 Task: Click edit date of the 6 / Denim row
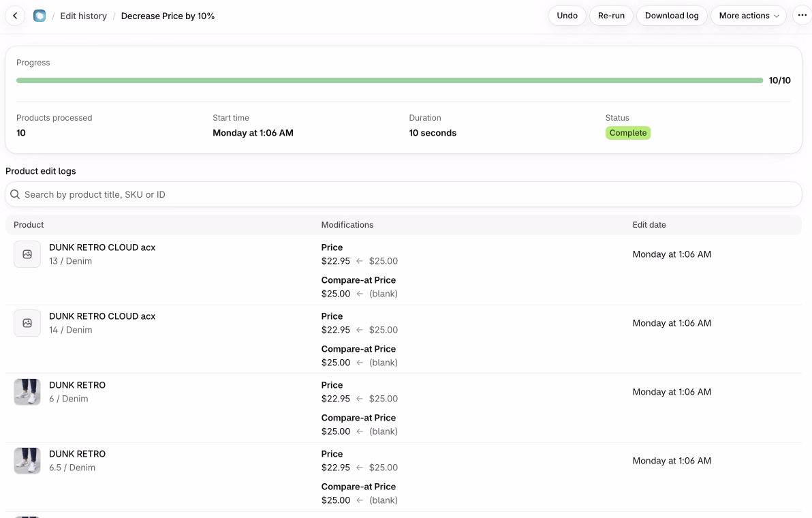[672, 392]
